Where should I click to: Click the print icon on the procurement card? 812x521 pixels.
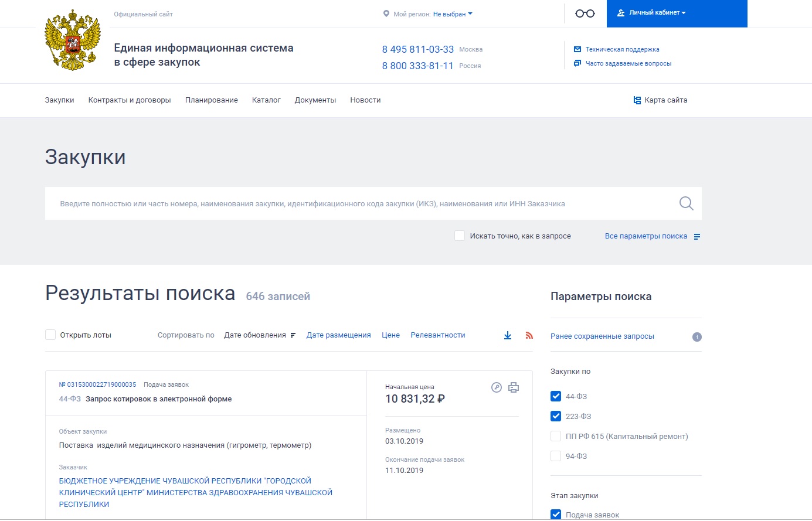(514, 387)
